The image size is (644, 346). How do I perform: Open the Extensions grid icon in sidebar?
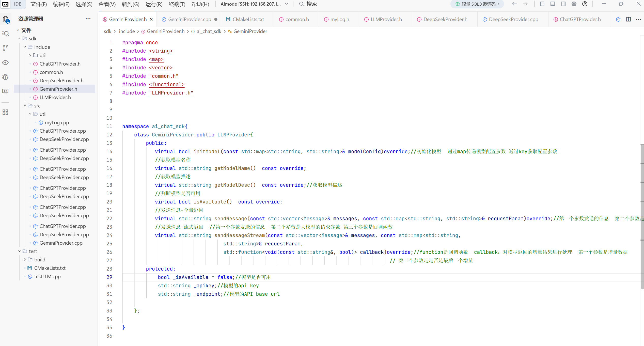point(6,112)
